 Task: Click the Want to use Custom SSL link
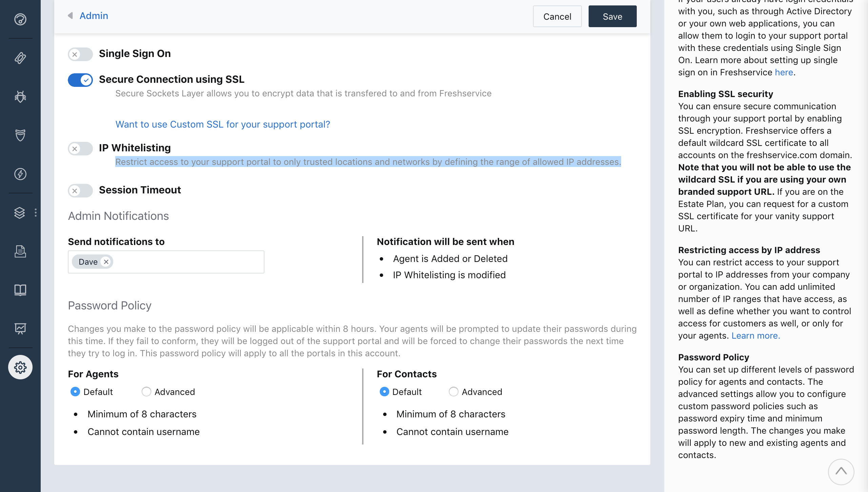[x=222, y=124]
